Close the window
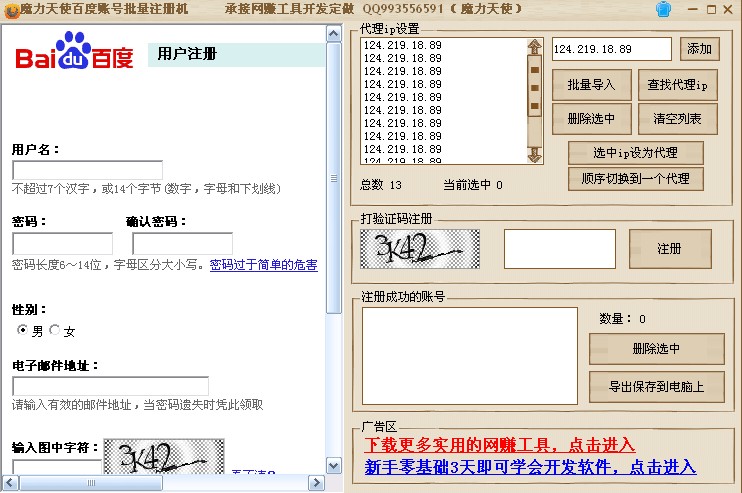 coord(728,9)
